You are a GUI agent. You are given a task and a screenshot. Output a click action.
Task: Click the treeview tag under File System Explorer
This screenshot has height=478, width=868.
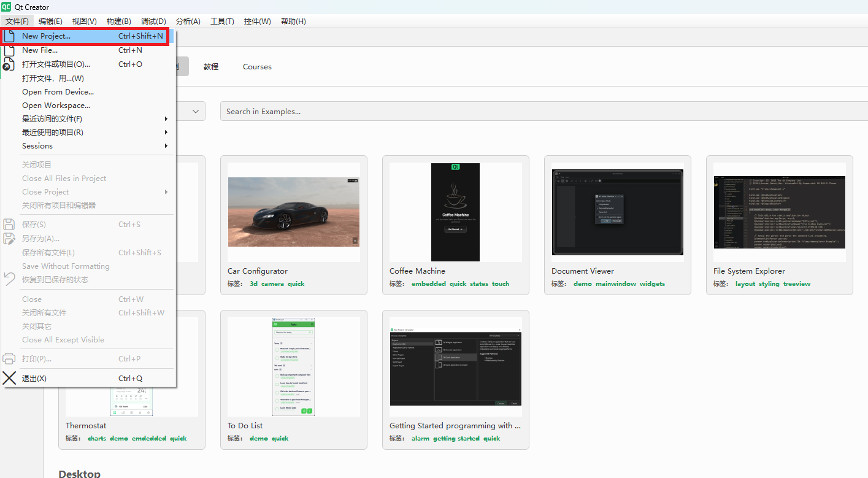pyautogui.click(x=797, y=284)
